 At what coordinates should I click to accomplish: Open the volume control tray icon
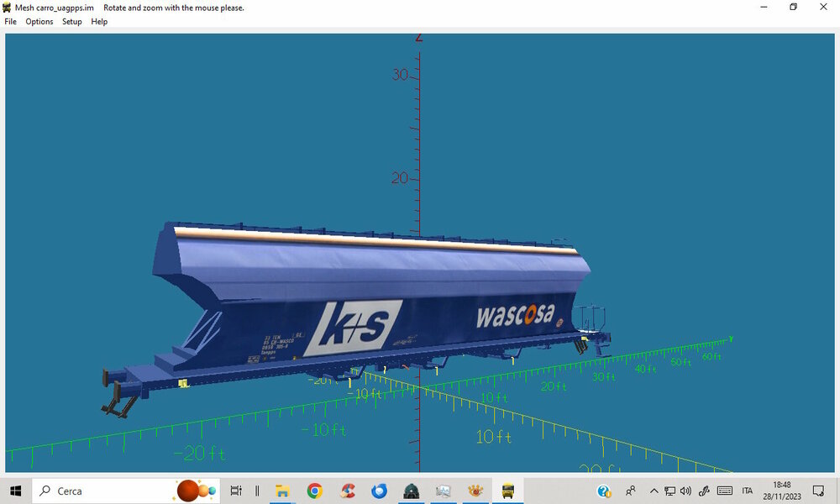(x=685, y=491)
